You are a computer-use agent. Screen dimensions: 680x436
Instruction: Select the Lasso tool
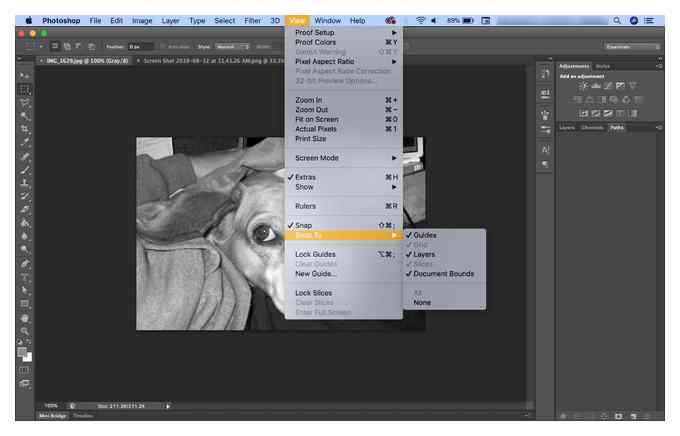[25, 103]
